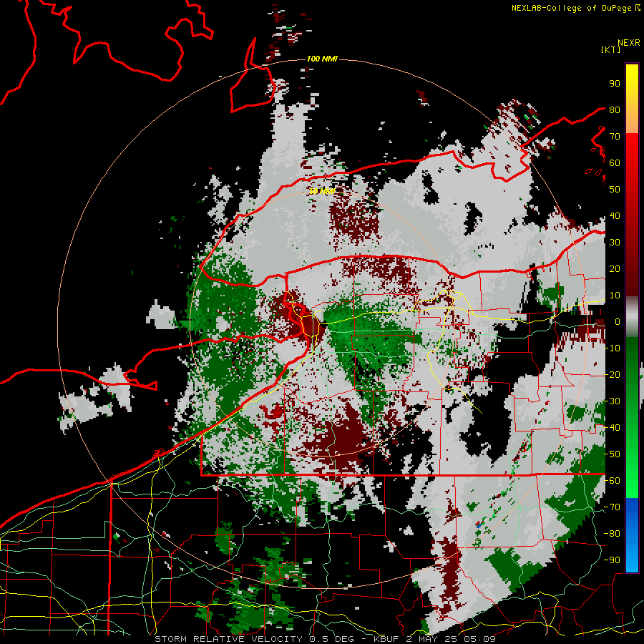Click the -20 knot scale label
Screen dimensions: 644x644
pyautogui.click(x=613, y=375)
